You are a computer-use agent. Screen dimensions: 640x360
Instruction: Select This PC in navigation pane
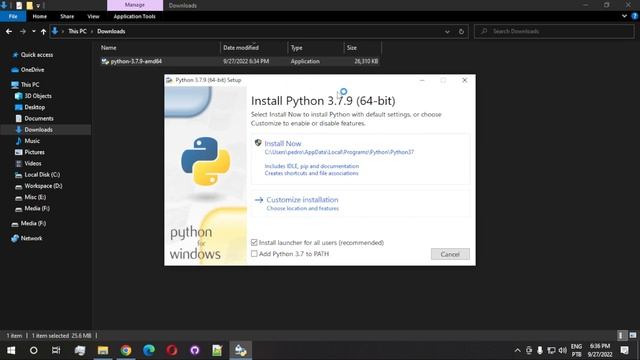(x=30, y=84)
